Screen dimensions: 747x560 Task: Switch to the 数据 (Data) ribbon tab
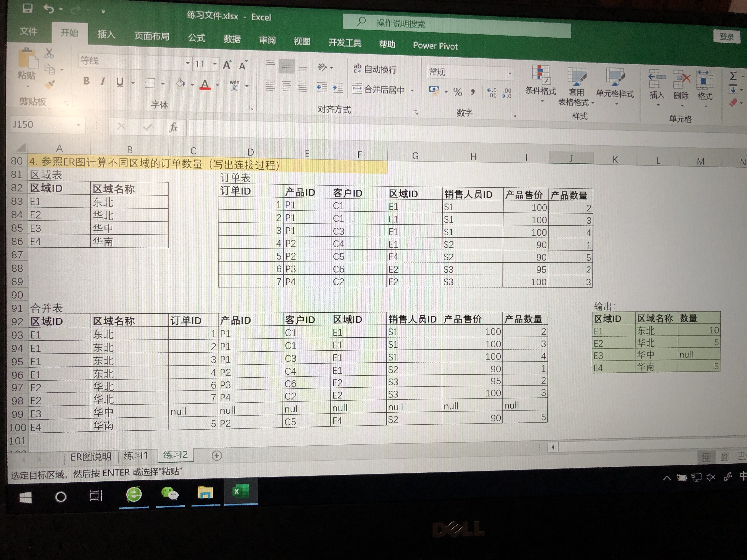(232, 39)
